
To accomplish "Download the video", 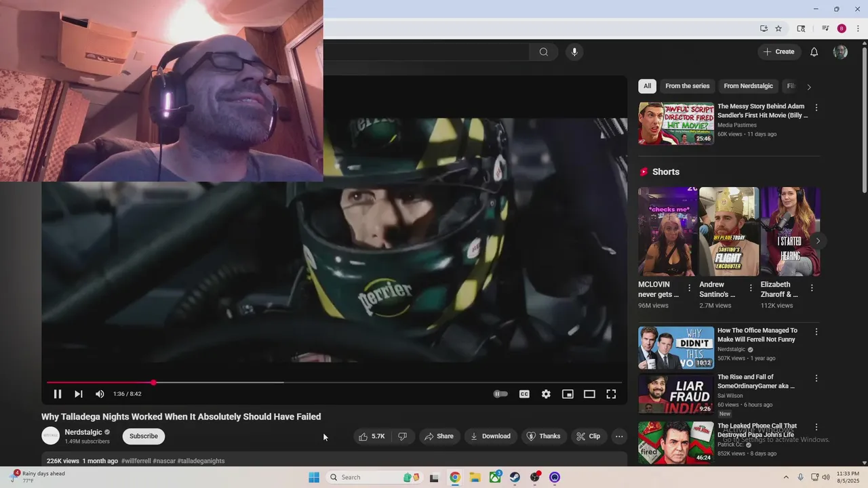I will coord(490,436).
